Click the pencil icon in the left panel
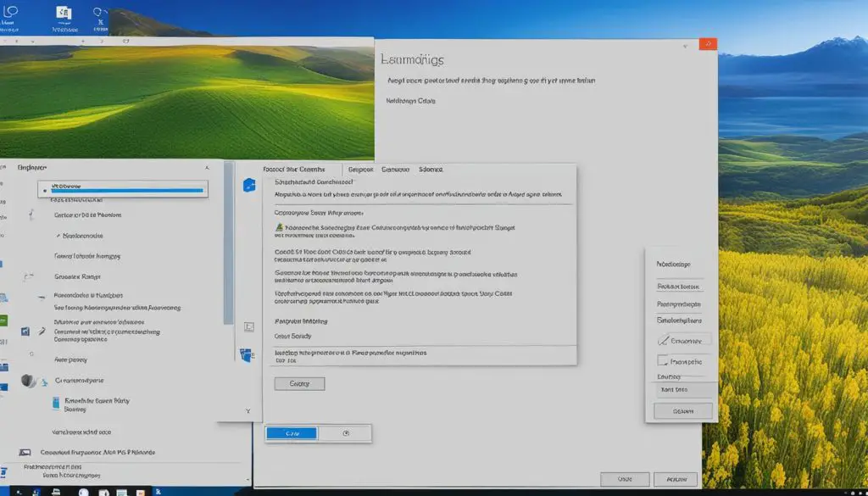Viewport: 868px width, 496px height. 42,331
